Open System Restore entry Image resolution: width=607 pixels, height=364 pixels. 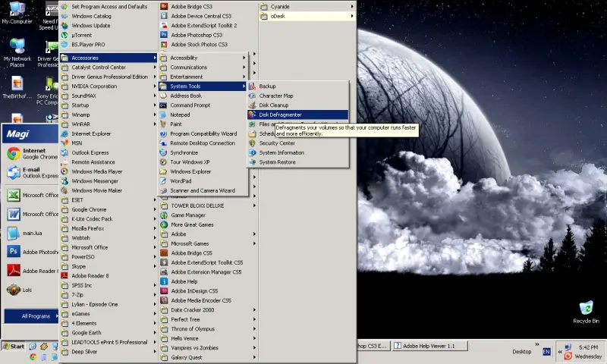tap(297, 162)
